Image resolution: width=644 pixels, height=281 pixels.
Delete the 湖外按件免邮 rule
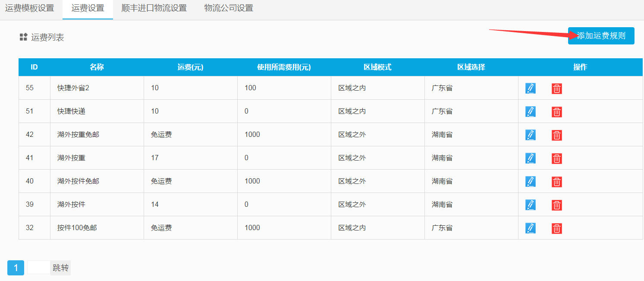click(557, 182)
